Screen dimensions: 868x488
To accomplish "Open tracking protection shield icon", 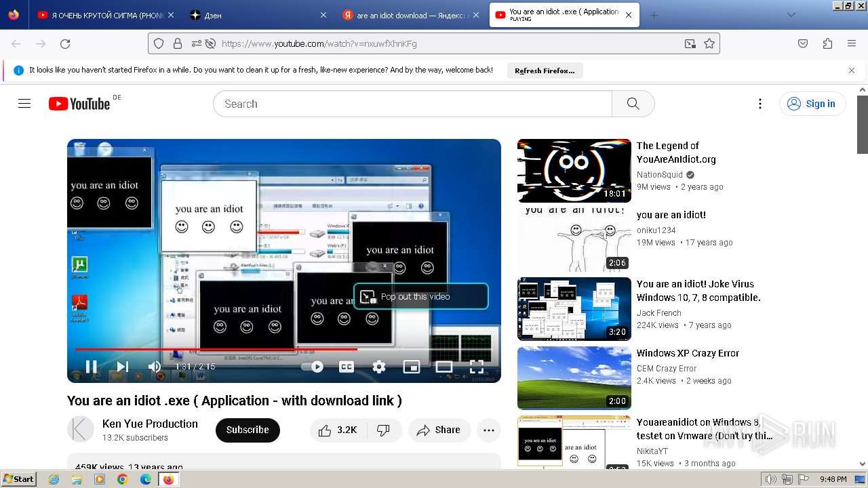I will point(159,43).
